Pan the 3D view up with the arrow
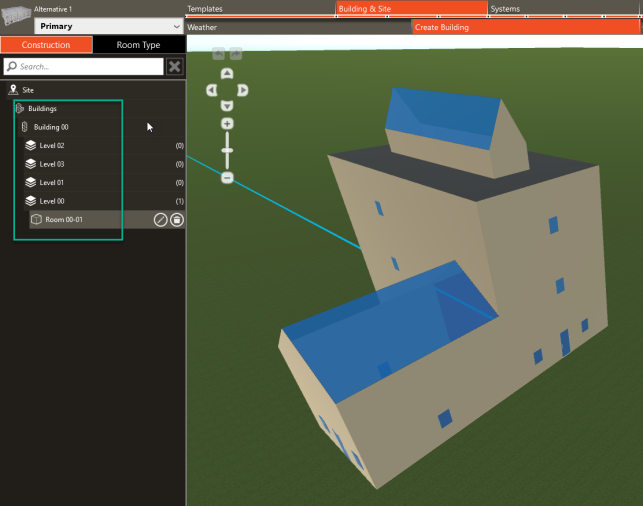The height and width of the screenshot is (506, 643). [227, 74]
